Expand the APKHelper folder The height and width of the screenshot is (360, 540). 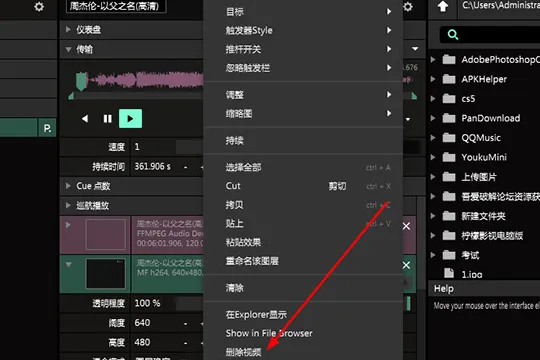tap(433, 79)
